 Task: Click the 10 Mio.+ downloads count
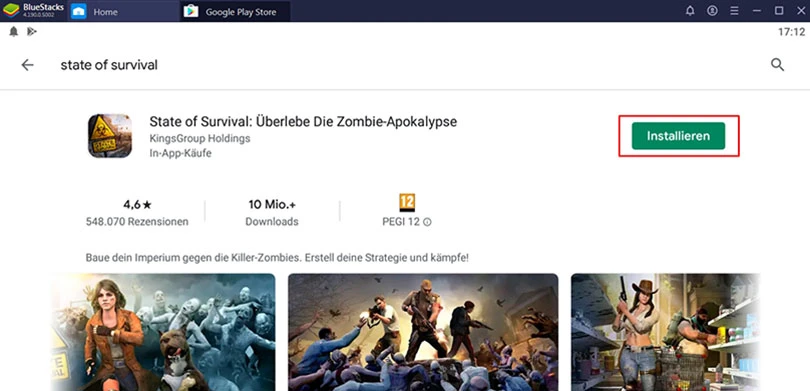tap(272, 205)
